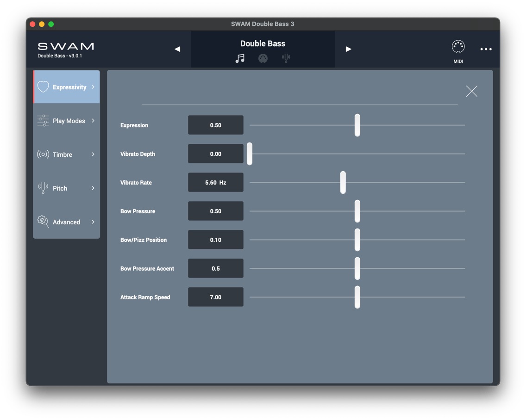Click the SWAM logo
Viewport: 526px width, 420px height.
66,46
